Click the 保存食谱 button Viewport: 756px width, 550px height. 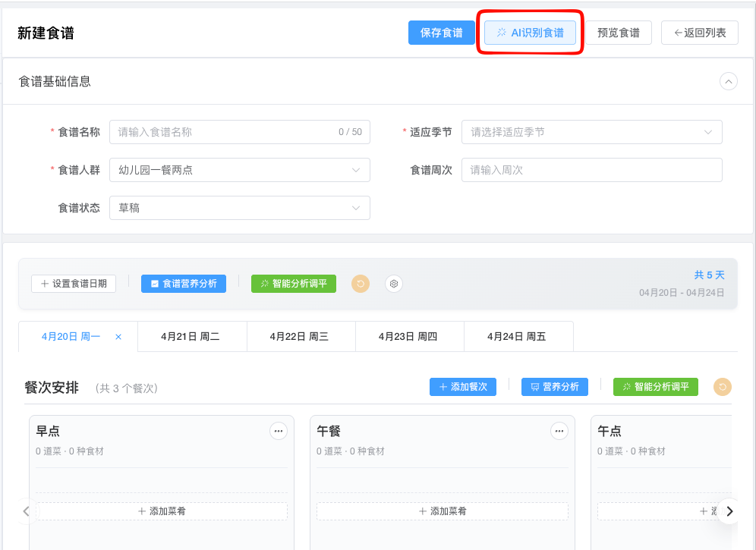tap(442, 33)
